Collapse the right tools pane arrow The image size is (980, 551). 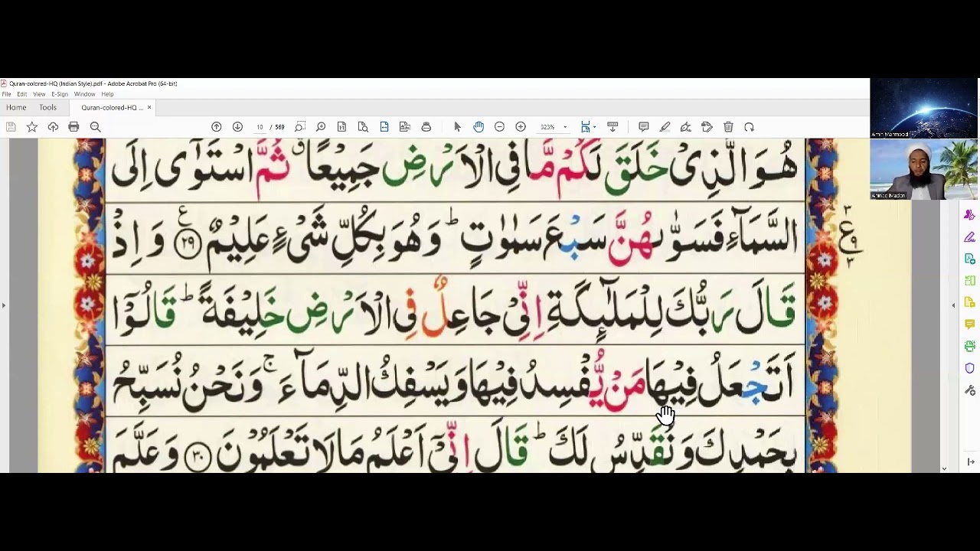pyautogui.click(x=953, y=305)
